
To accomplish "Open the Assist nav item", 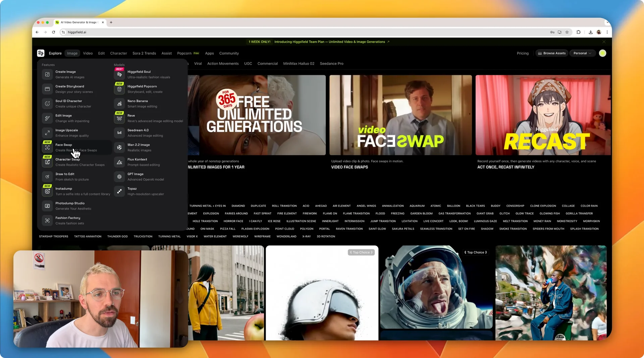I will tap(166, 53).
